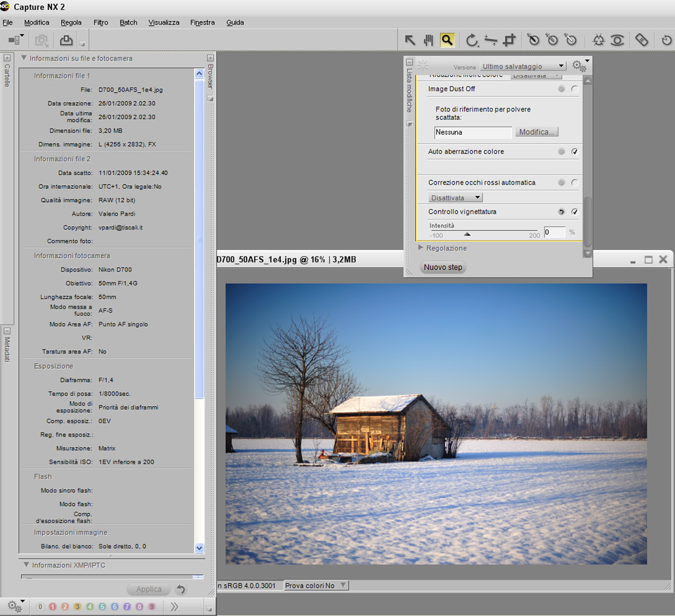This screenshot has width=675, height=616.
Task: Apply color label 1 red
Action: coord(53,607)
